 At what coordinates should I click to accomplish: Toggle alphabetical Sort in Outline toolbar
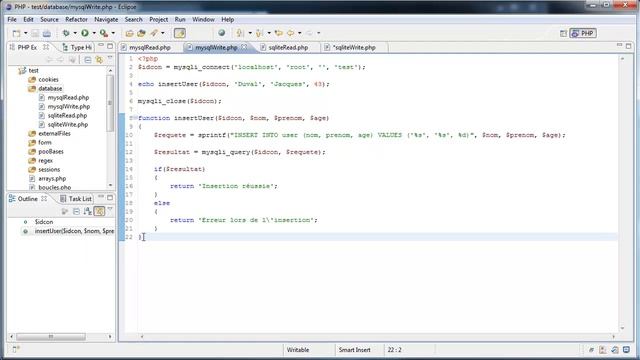87,211
